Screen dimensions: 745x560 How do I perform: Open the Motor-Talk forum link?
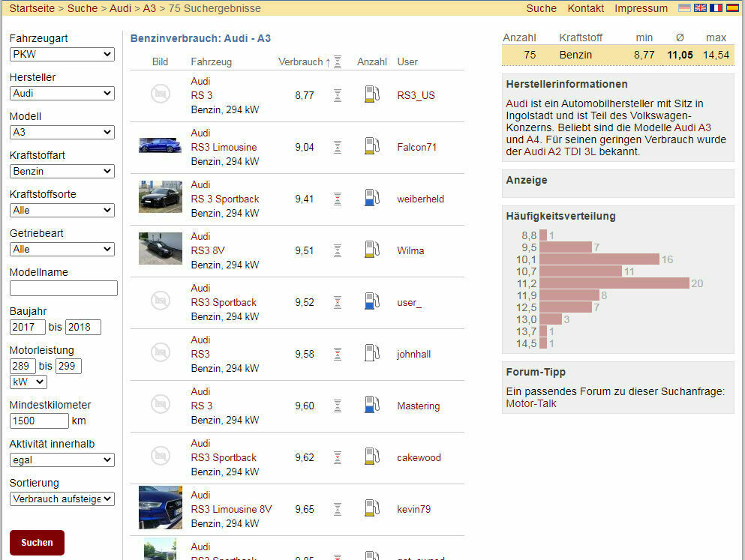coord(531,403)
